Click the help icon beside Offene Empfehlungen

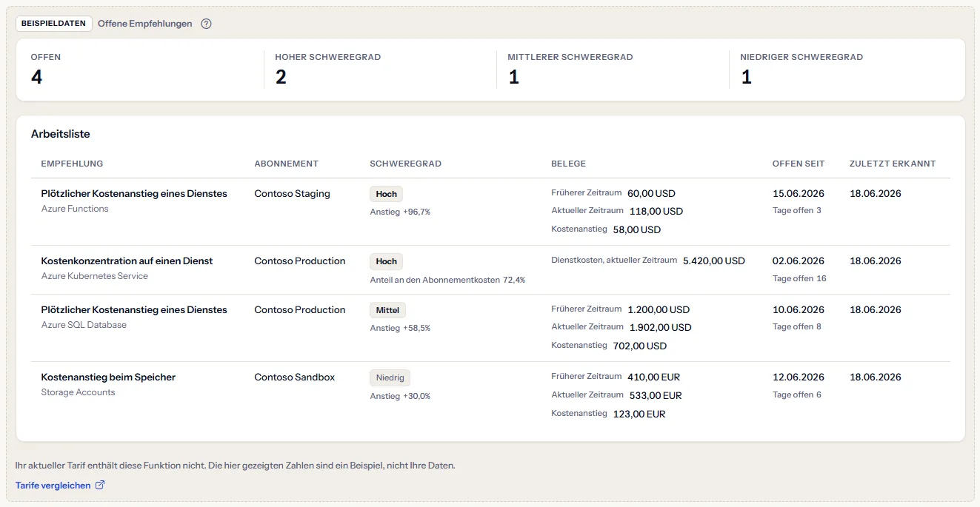pyautogui.click(x=207, y=24)
